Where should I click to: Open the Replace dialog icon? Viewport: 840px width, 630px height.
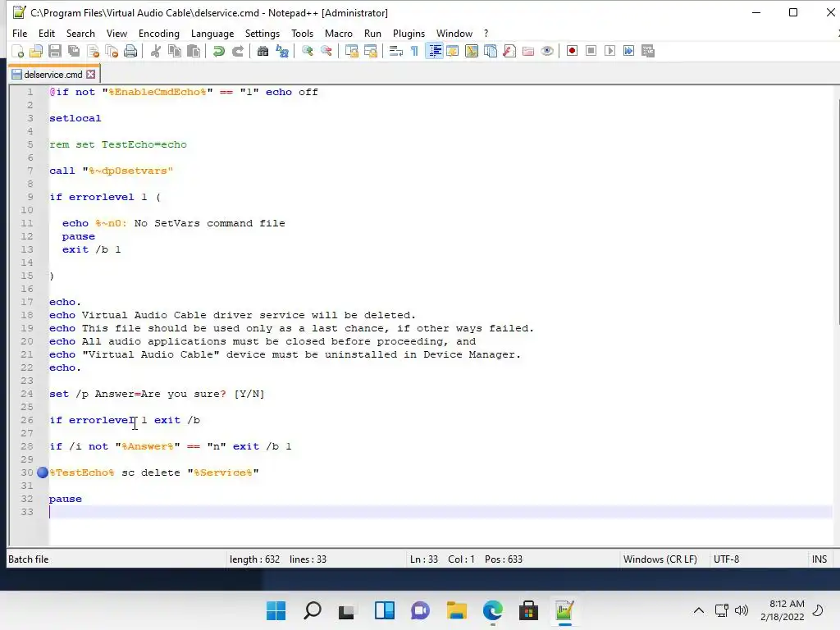tap(282, 51)
